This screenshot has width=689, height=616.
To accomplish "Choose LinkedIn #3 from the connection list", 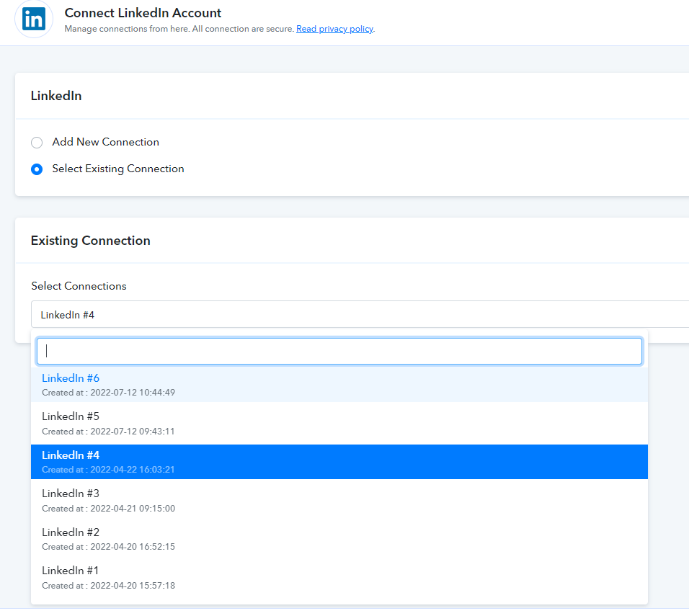I will pos(339,501).
